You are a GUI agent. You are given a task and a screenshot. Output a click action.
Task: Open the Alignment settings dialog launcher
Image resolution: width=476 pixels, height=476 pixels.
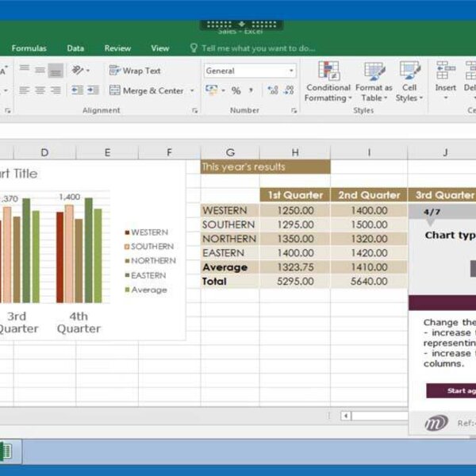[x=195, y=111]
